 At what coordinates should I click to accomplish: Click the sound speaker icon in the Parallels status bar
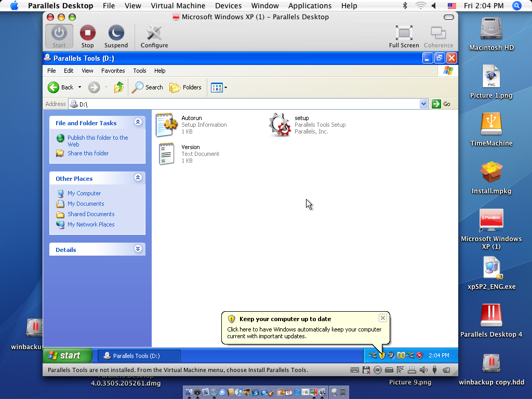point(423,370)
